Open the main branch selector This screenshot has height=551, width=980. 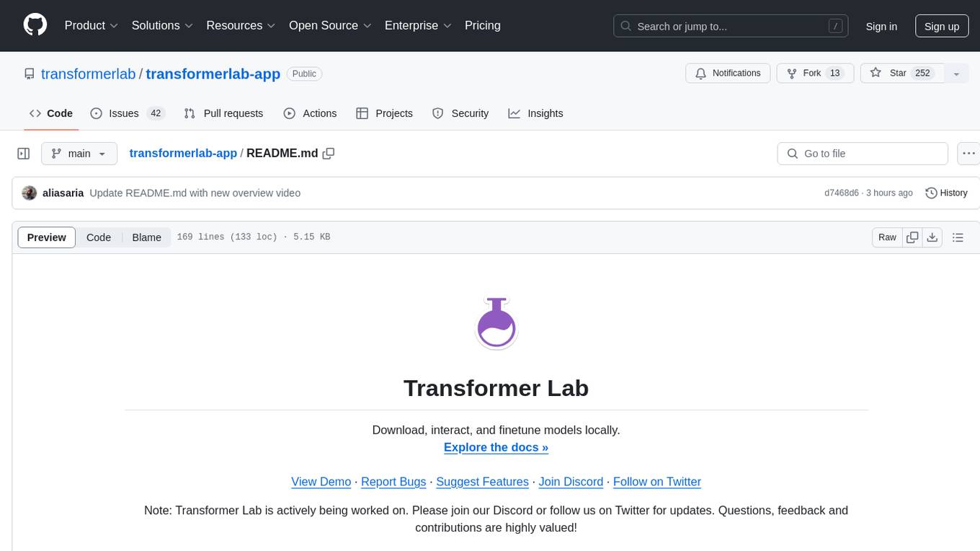click(x=79, y=154)
